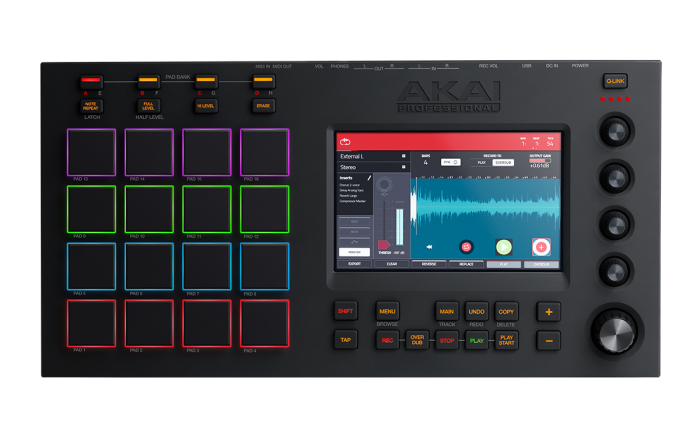The width and height of the screenshot is (700, 438).
Task: Tap the Bars value 4
Action: [x=425, y=163]
